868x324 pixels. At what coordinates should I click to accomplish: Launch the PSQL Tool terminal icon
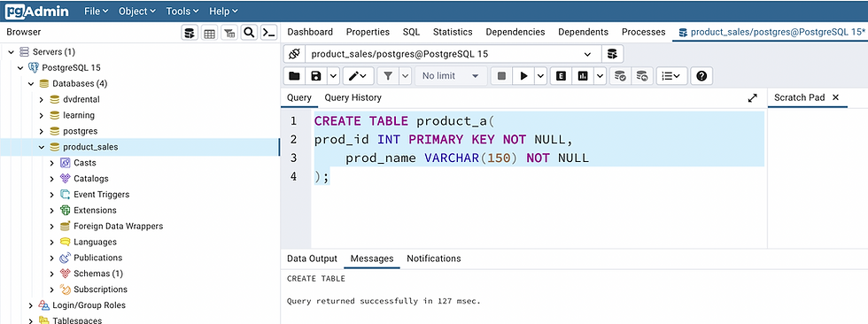pyautogui.click(x=268, y=33)
